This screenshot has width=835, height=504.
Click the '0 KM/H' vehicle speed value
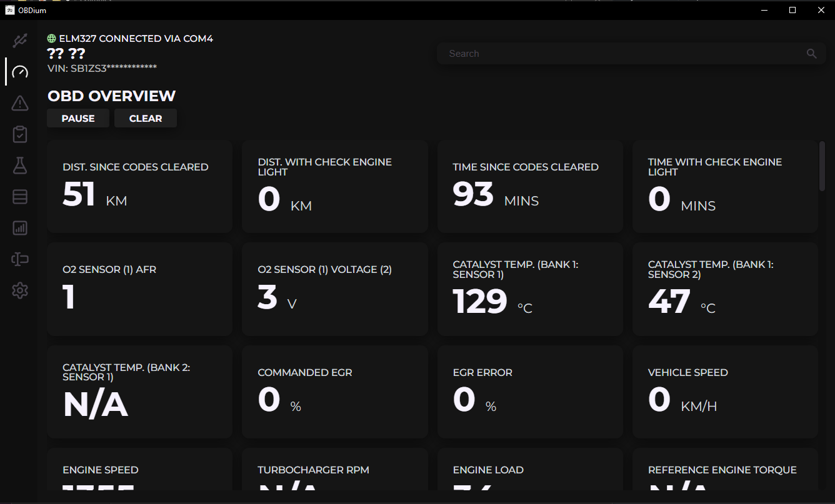[682, 400]
